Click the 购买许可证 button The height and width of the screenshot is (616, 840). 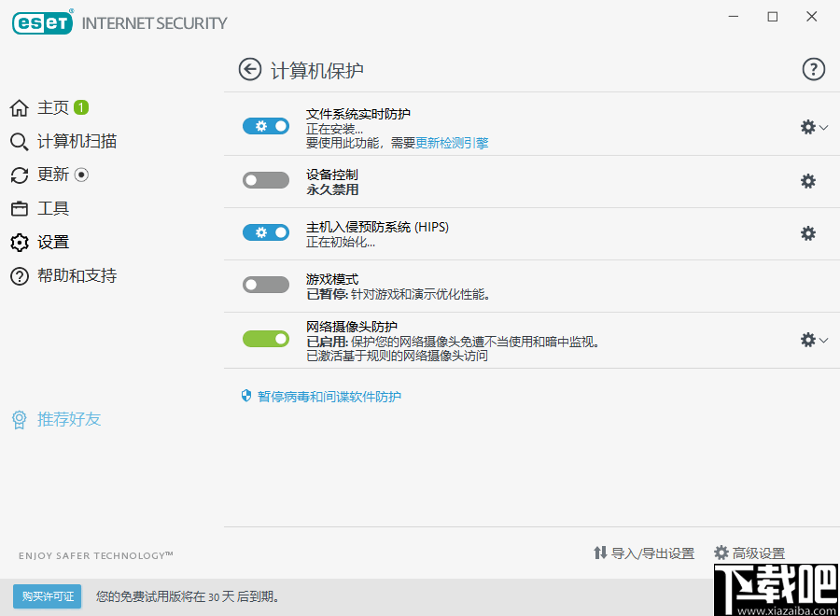(47, 595)
